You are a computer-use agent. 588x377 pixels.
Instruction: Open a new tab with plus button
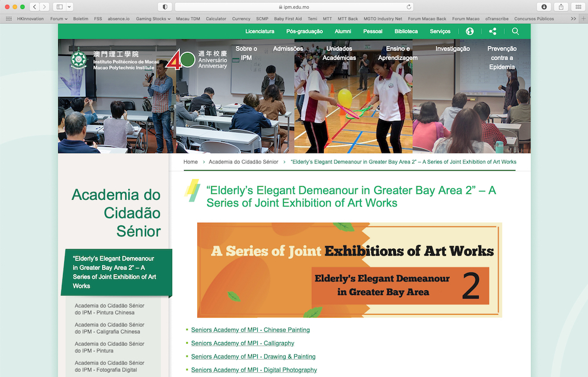click(x=583, y=18)
